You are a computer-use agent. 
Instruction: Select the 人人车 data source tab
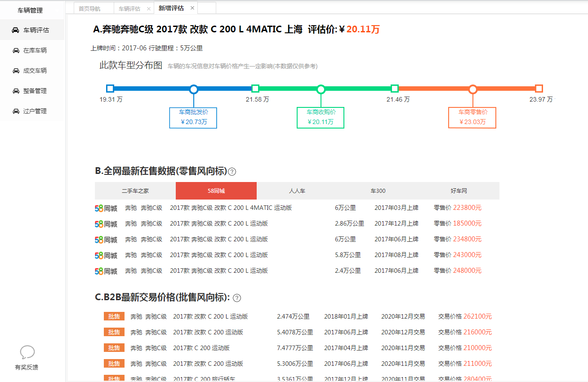click(297, 191)
